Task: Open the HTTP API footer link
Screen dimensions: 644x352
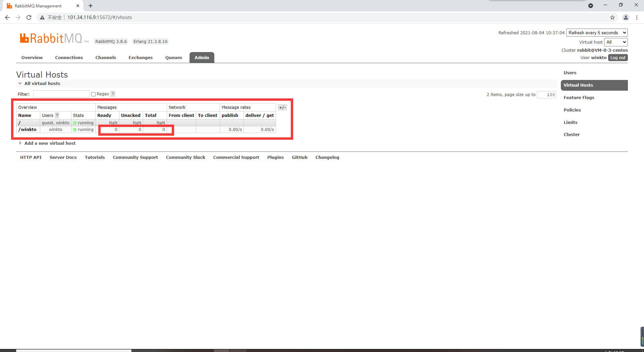Action: point(31,157)
